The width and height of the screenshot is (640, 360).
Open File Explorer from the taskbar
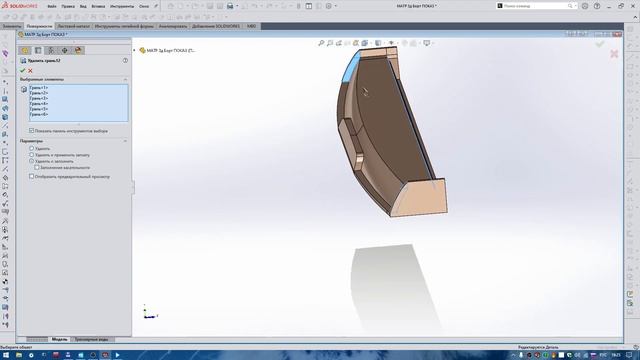[19, 355]
